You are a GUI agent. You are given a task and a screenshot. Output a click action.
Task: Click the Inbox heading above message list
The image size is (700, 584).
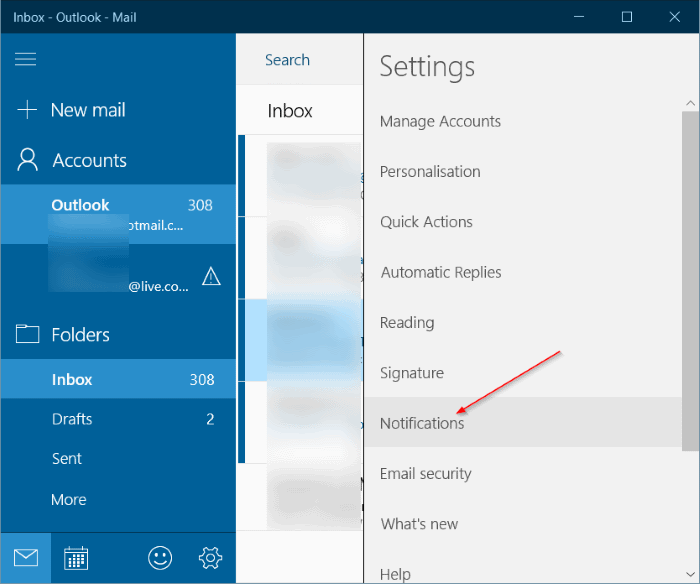tap(290, 111)
